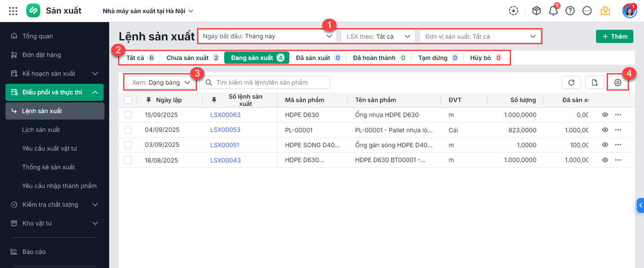Open the help question mark icon
The image size is (644, 268).
[570, 11]
